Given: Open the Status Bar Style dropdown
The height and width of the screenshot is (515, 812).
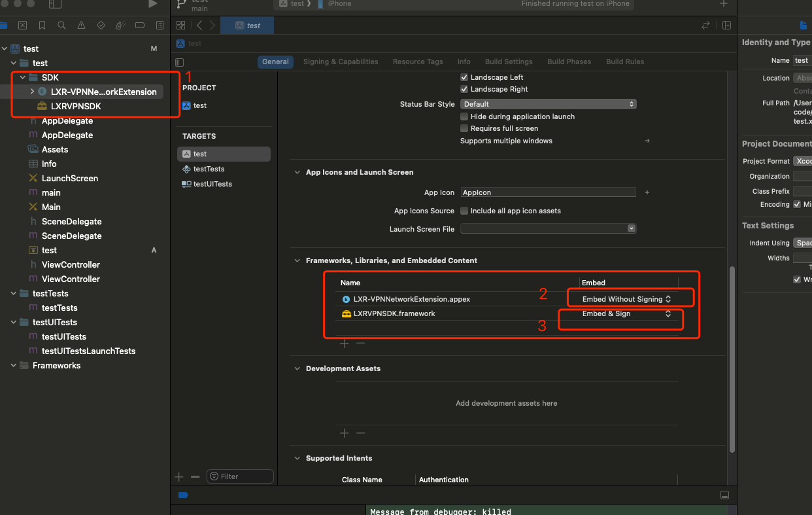Looking at the screenshot, I should tap(549, 104).
